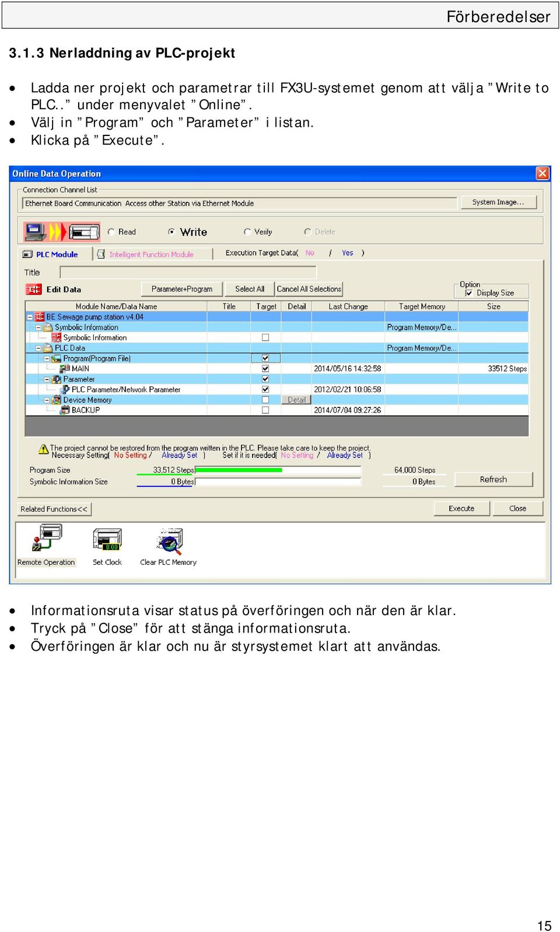Collapse the Program(Program File) node

47,358
